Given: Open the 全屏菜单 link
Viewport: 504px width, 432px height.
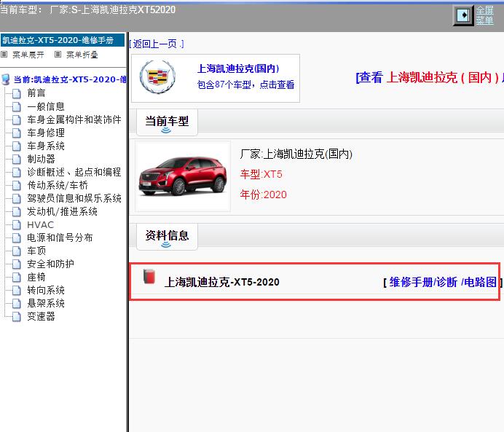Looking at the screenshot, I should tap(485, 15).
